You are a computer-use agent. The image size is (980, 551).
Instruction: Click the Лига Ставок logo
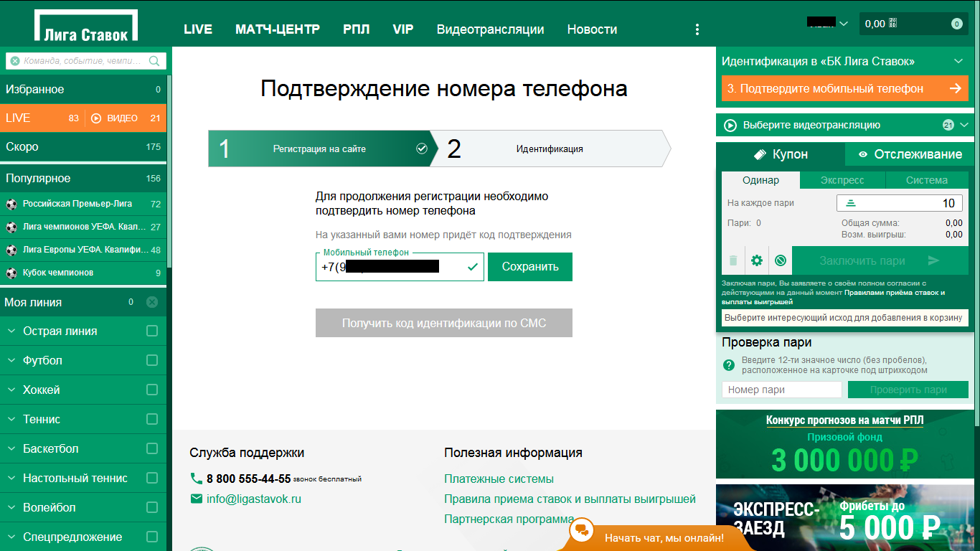coord(85,26)
